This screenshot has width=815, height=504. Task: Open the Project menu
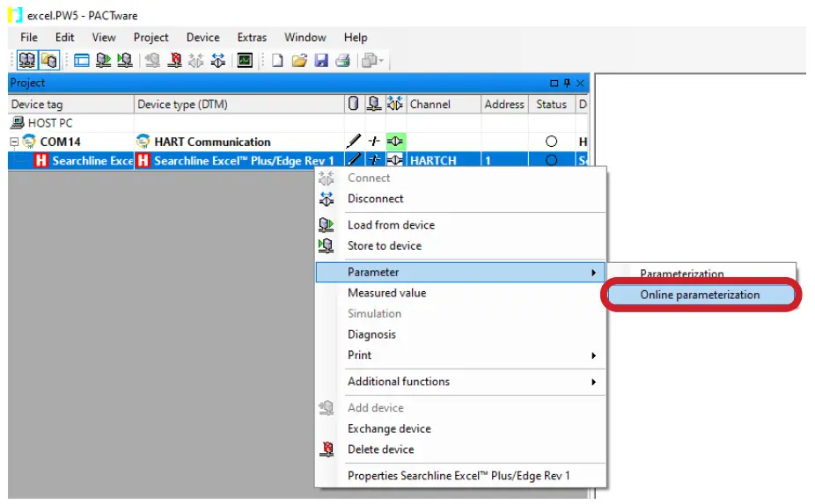[x=151, y=38]
